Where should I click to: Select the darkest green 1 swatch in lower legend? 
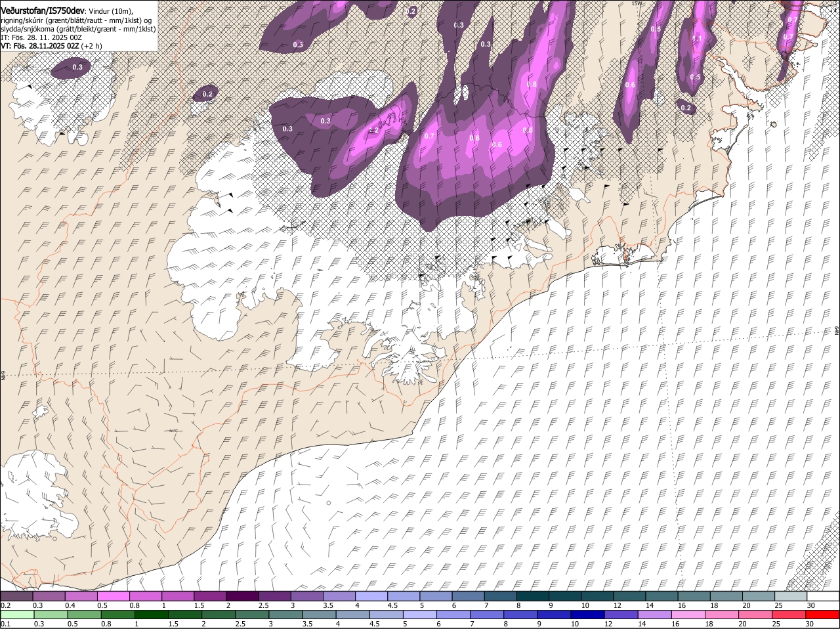coord(151,615)
